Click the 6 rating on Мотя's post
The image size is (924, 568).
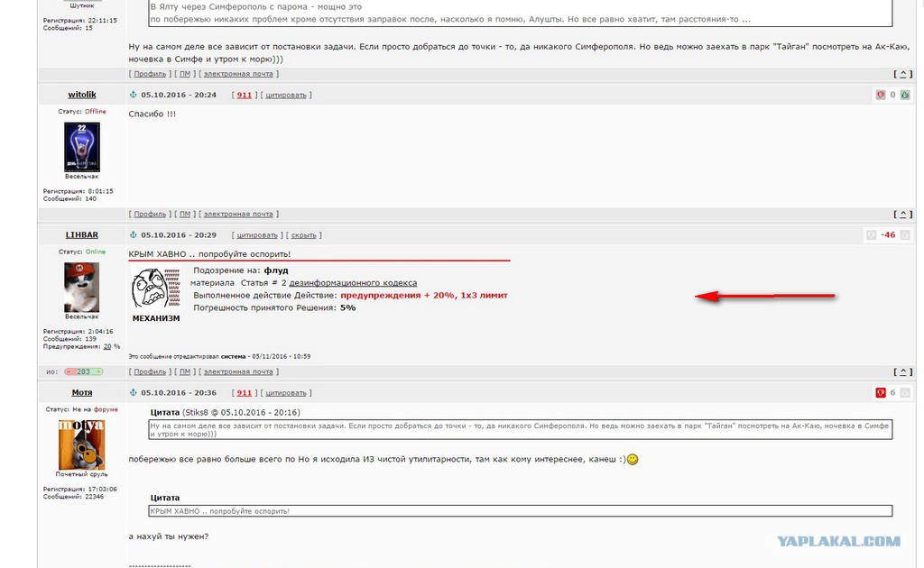[x=892, y=392]
